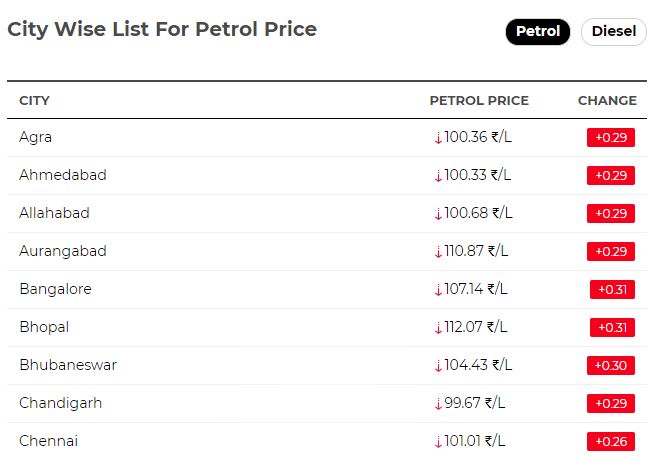
Task: Click the Bhopal +0.31 change badge
Action: pos(613,328)
